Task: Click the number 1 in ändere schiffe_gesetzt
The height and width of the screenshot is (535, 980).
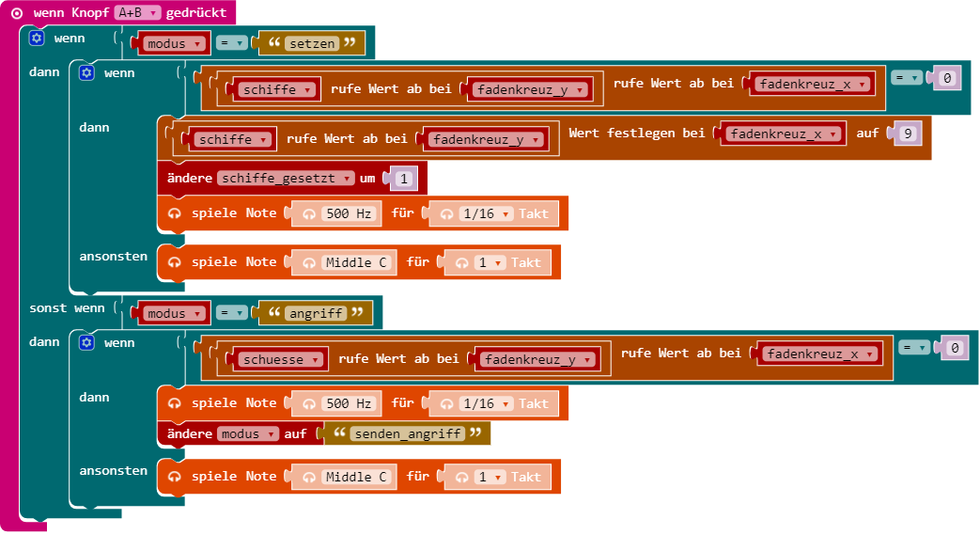Action: tap(403, 178)
